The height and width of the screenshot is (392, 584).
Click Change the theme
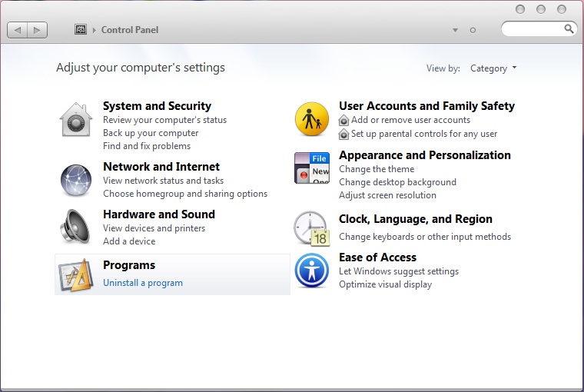(x=377, y=169)
